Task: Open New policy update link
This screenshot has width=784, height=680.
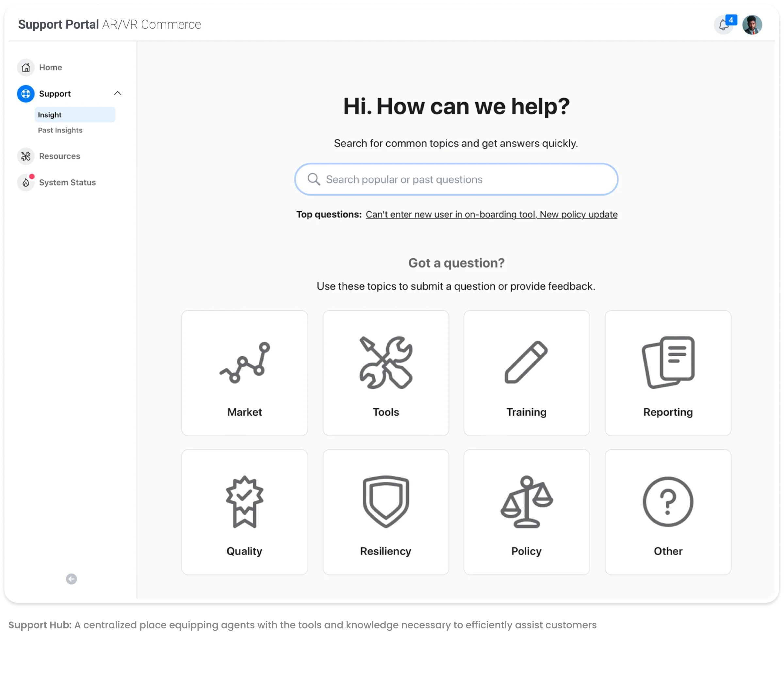Action: click(578, 215)
